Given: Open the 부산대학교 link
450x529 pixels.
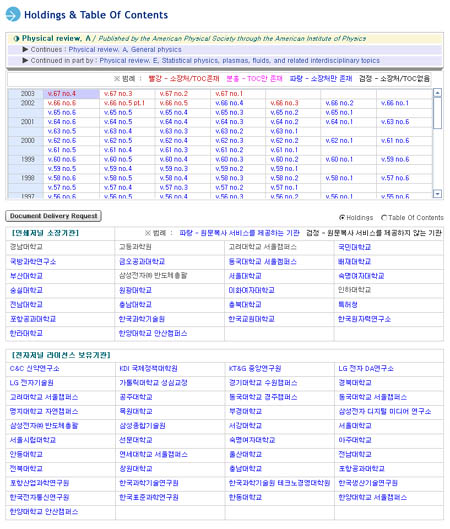Looking at the screenshot, I should 26,276.
